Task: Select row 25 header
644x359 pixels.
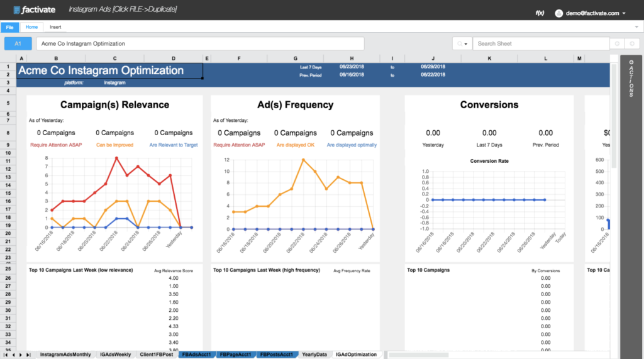Action: [8, 268]
